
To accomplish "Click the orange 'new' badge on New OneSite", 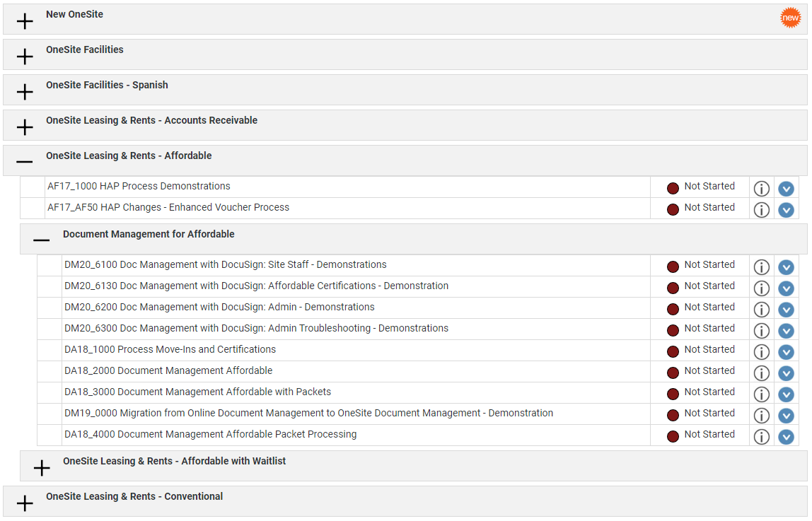I will pyautogui.click(x=790, y=18).
